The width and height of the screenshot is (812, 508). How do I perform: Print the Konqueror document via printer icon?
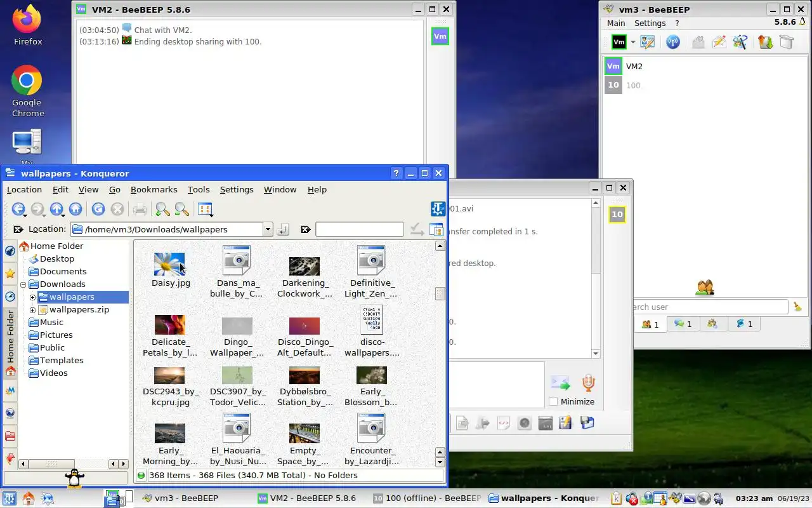click(140, 209)
